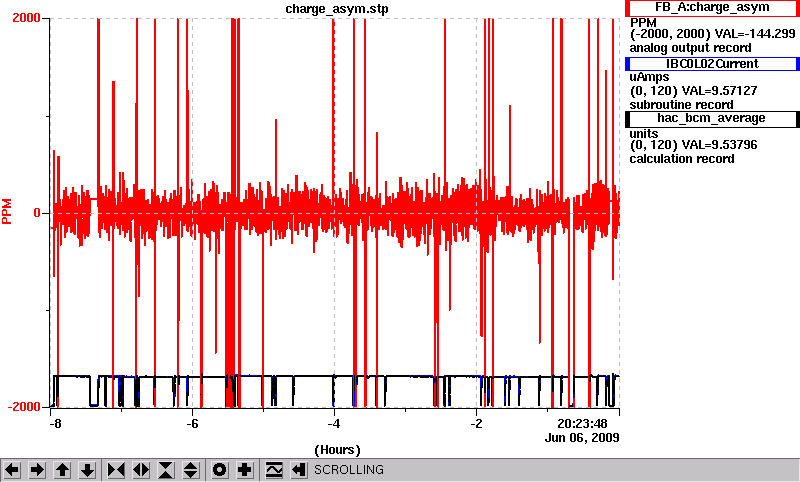The image size is (800, 482).
Task: Click the Jun 06, 2009 date label
Action: (582, 438)
